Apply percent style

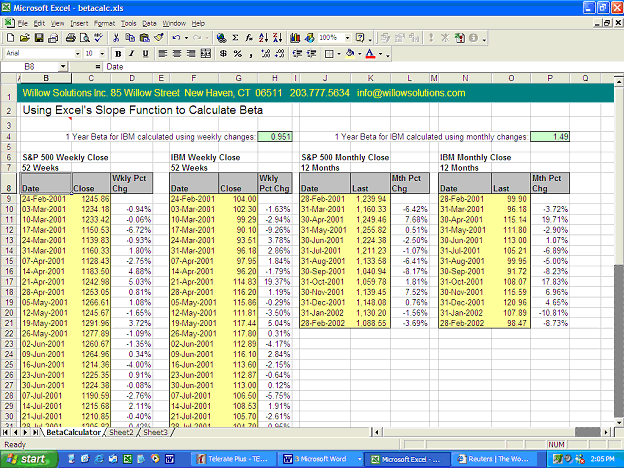click(x=238, y=54)
